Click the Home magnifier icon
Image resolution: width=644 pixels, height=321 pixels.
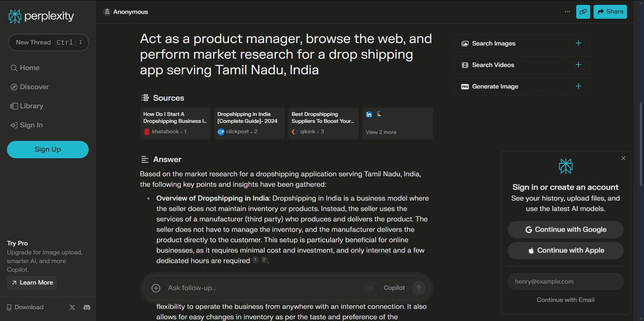pyautogui.click(x=14, y=68)
